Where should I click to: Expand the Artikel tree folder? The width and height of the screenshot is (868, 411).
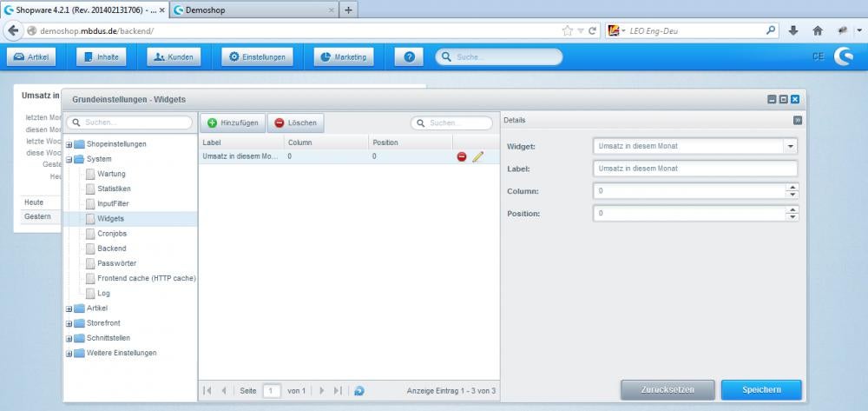tap(69, 308)
